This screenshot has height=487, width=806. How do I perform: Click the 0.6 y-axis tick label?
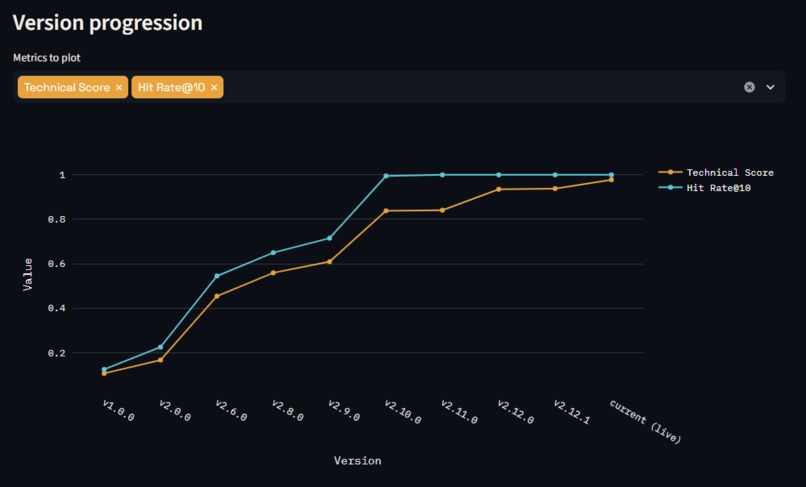tap(57, 264)
